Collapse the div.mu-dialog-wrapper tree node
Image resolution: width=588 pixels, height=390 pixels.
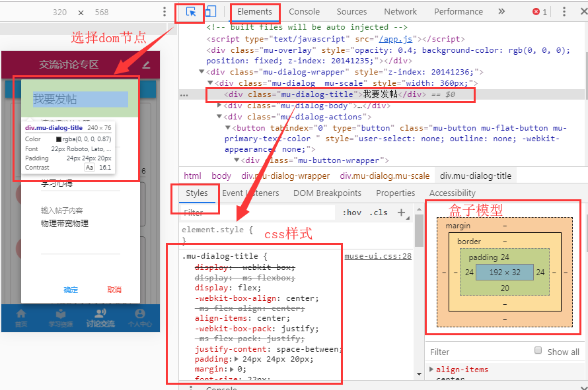click(202, 71)
